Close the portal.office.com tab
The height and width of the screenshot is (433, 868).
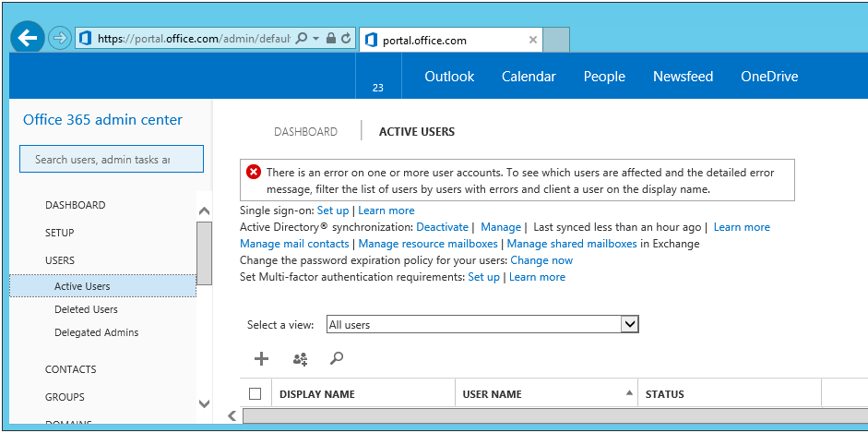(x=532, y=40)
